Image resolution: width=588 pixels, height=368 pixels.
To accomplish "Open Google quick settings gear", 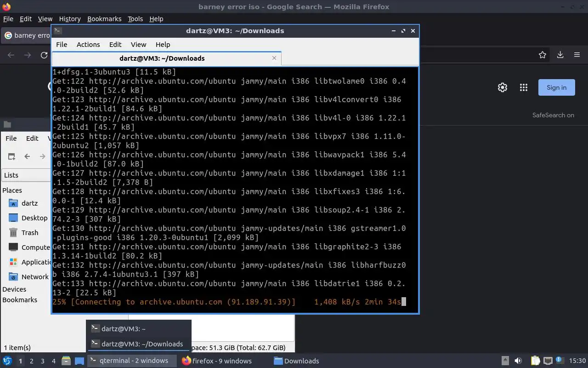I will (503, 87).
